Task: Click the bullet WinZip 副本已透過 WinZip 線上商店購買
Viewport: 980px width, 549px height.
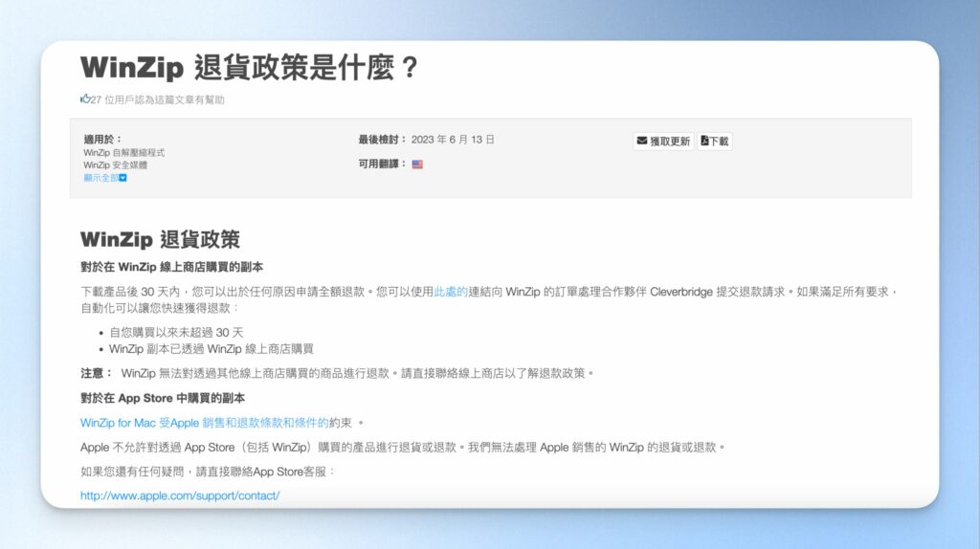Action: coord(212,349)
